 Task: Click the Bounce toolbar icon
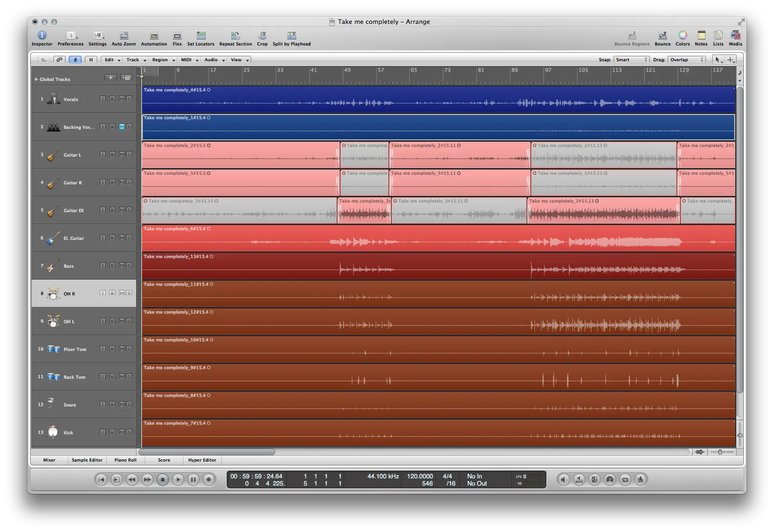pyautogui.click(x=663, y=35)
